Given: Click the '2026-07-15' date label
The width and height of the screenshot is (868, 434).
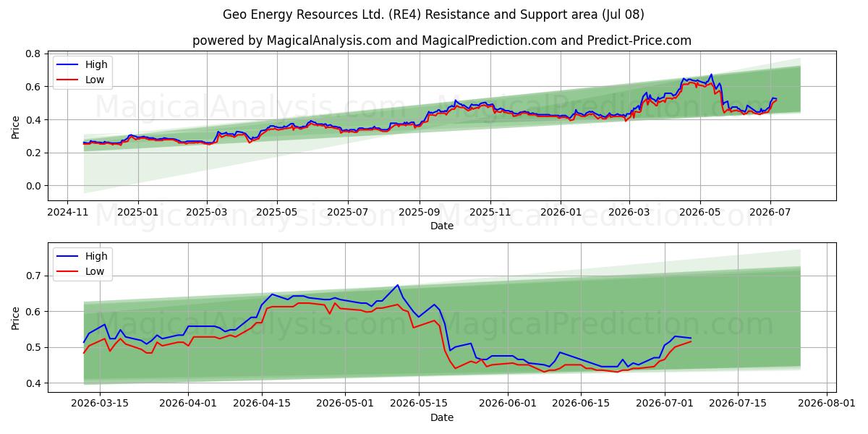Looking at the screenshot, I should pos(738,404).
